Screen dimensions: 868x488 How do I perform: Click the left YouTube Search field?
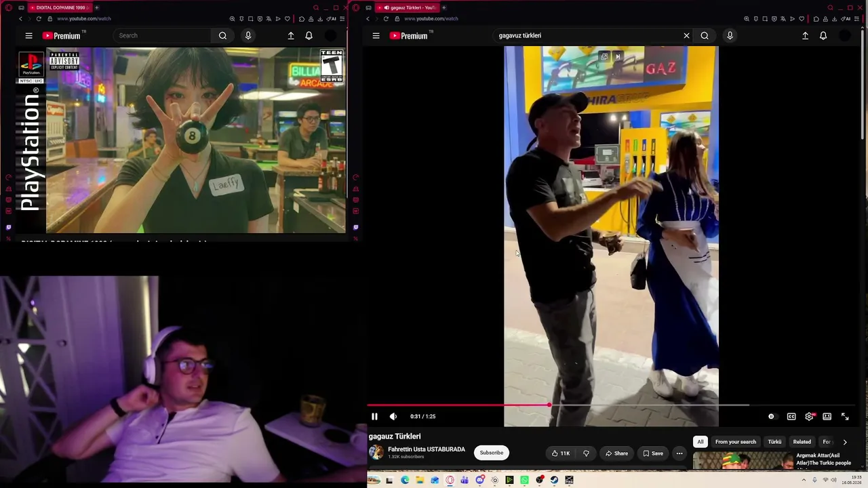point(163,36)
